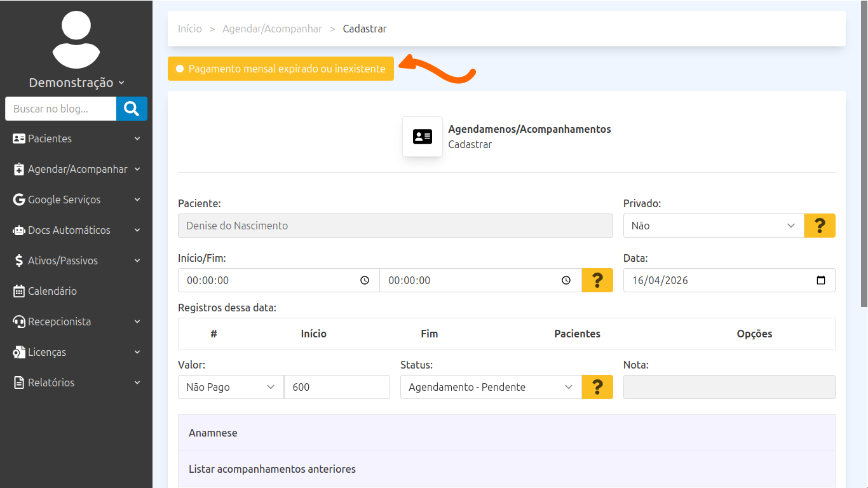Screen dimensions: 868x488
Task: Click the value input field showing 600
Action: (337, 387)
